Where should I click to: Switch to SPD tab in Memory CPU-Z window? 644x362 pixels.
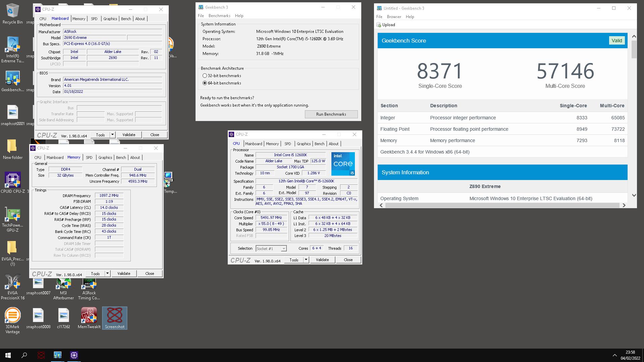(89, 158)
